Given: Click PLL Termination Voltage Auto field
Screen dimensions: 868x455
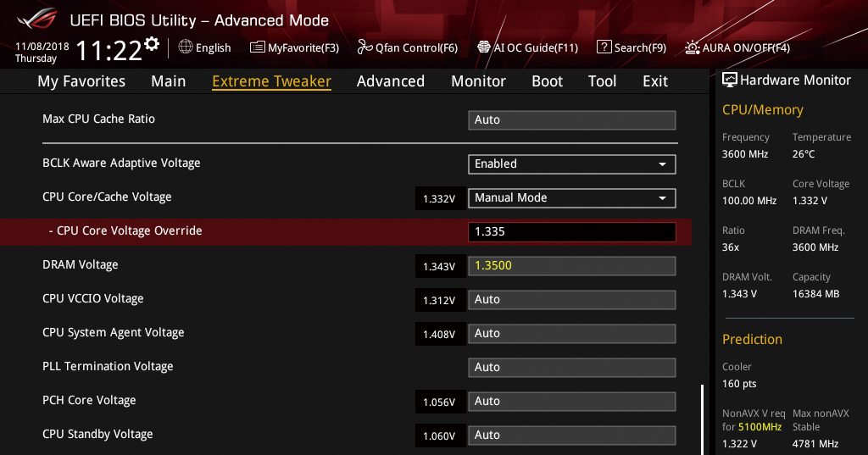Looking at the screenshot, I should tap(572, 368).
